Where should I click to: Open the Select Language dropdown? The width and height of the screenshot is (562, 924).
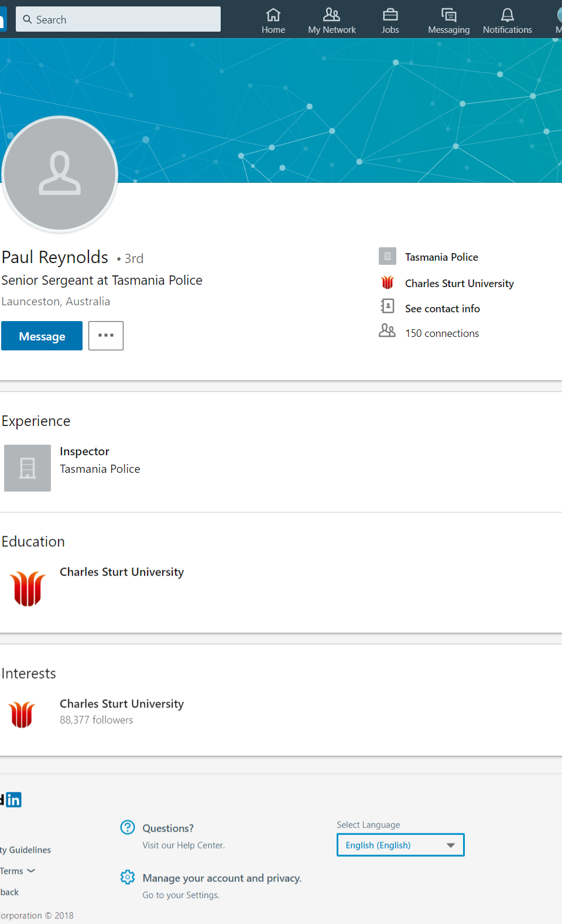(x=400, y=845)
